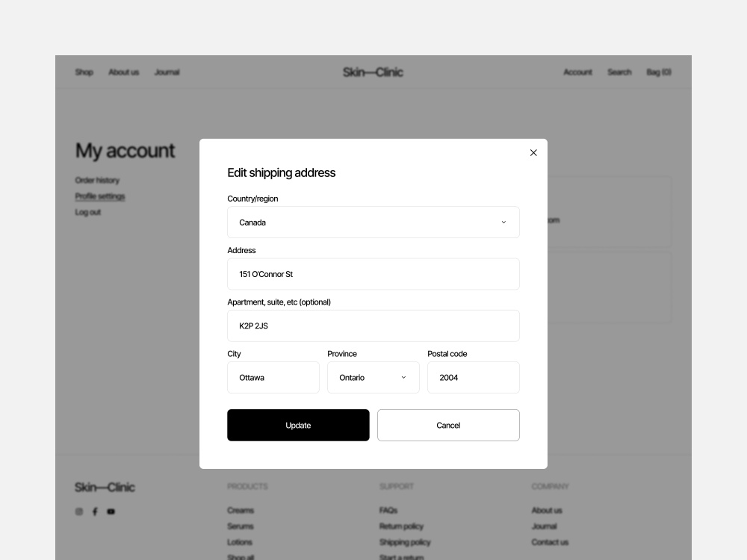Screen dimensions: 747x560
Task: Click the Skin—Clinic logo in footer
Action: tap(105, 487)
